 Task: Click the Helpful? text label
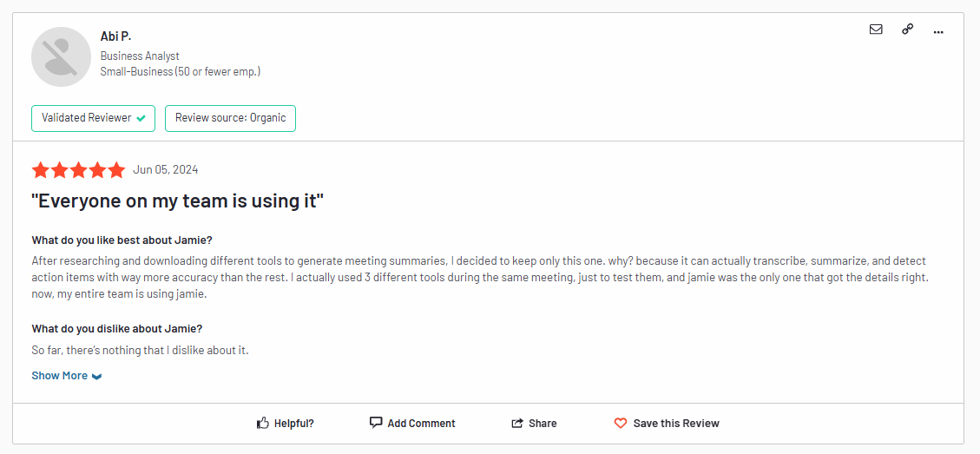(x=293, y=424)
